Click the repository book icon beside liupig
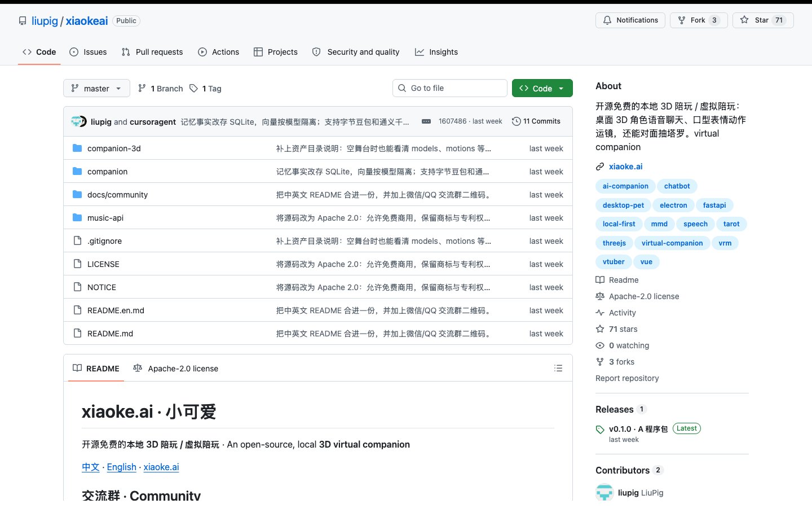 coord(23,21)
